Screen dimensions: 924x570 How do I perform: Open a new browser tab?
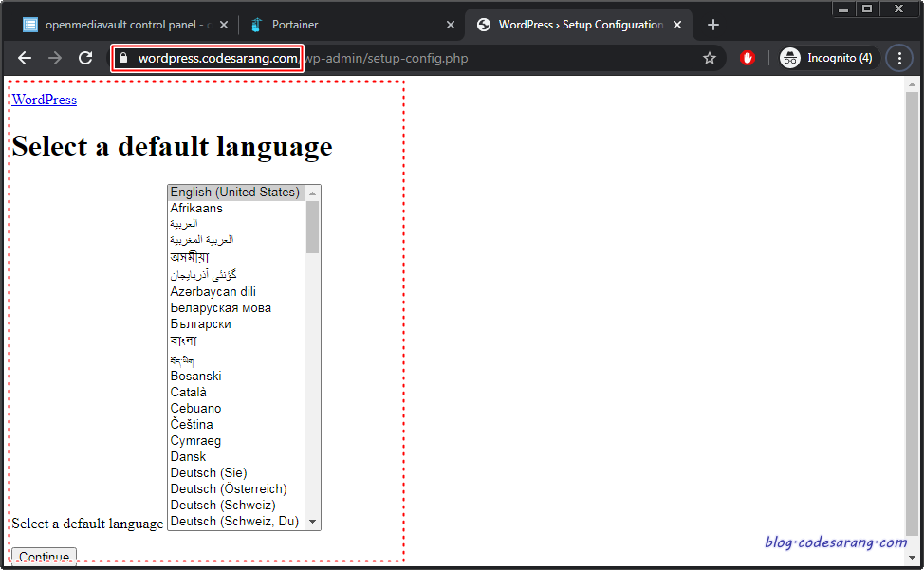click(x=713, y=25)
